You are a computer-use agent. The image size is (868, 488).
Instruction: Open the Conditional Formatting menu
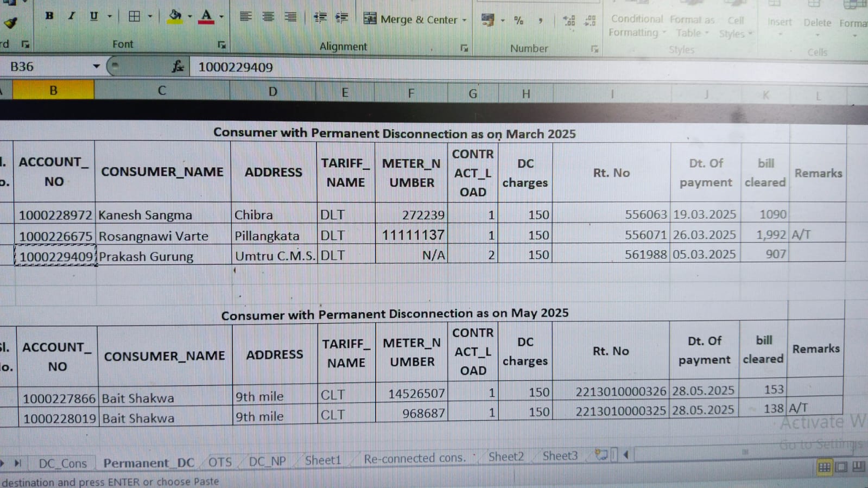(x=637, y=26)
